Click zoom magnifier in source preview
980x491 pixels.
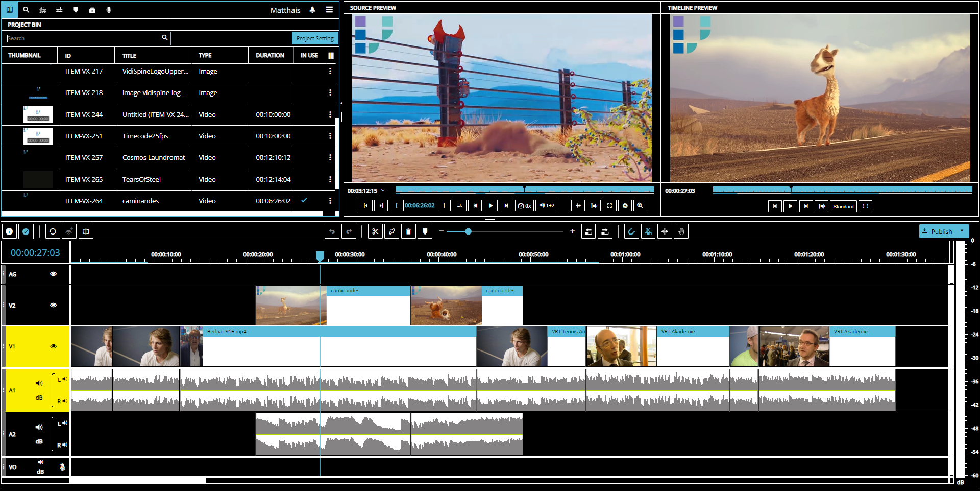click(640, 205)
